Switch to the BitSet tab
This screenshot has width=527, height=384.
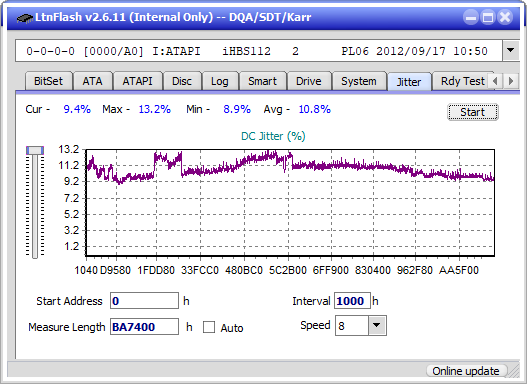[x=48, y=81]
